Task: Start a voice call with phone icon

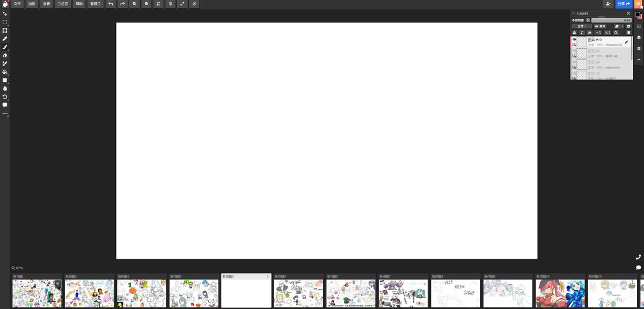Action: pos(639,257)
